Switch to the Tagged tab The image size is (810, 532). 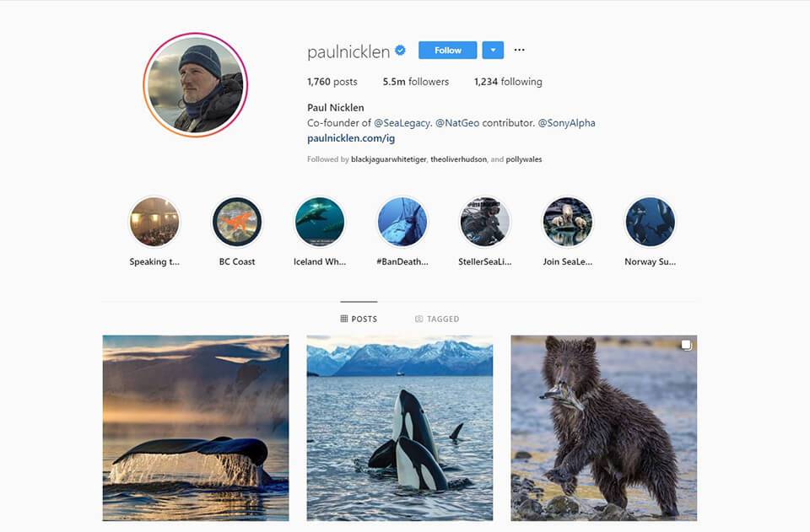tap(437, 319)
